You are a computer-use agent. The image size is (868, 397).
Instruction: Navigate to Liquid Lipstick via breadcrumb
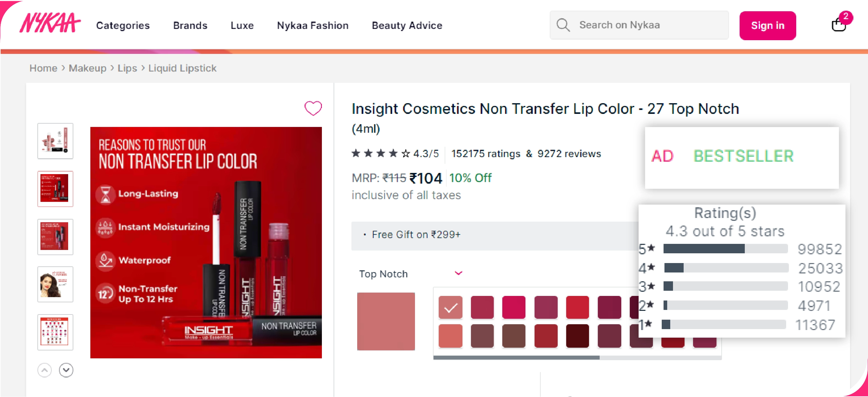182,68
